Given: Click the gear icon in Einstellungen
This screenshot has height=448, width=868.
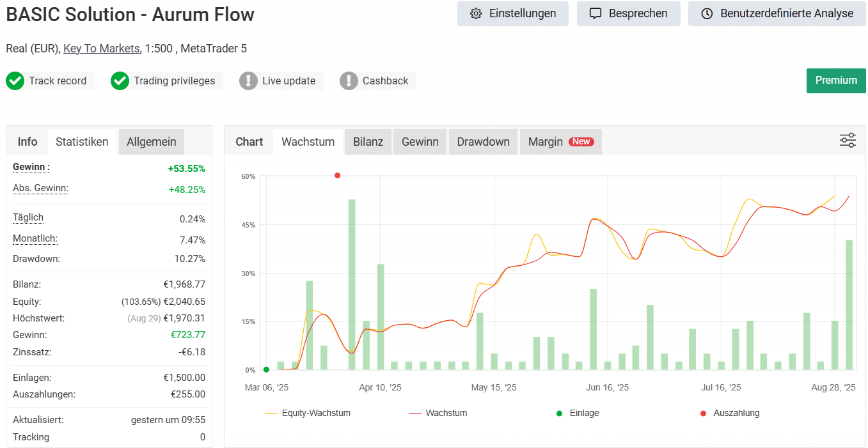Looking at the screenshot, I should tap(475, 13).
